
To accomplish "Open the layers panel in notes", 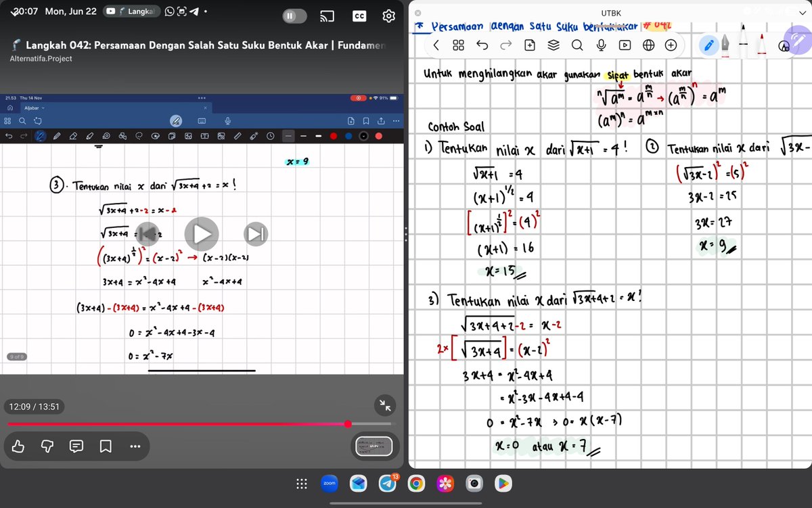I will coord(554,45).
